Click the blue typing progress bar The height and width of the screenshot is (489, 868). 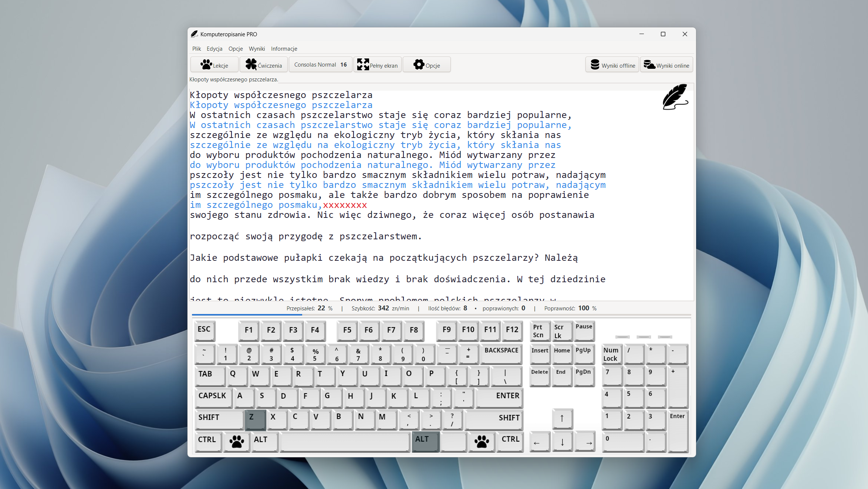point(247,315)
